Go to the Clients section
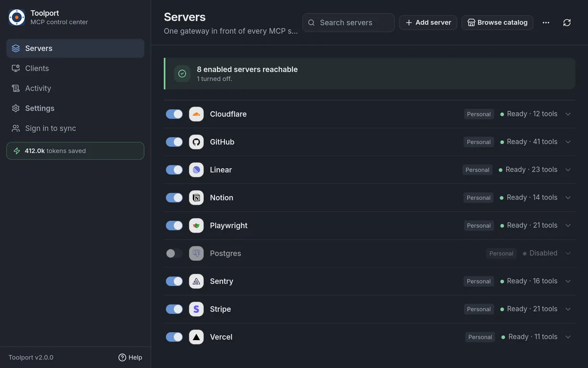 tap(76, 68)
